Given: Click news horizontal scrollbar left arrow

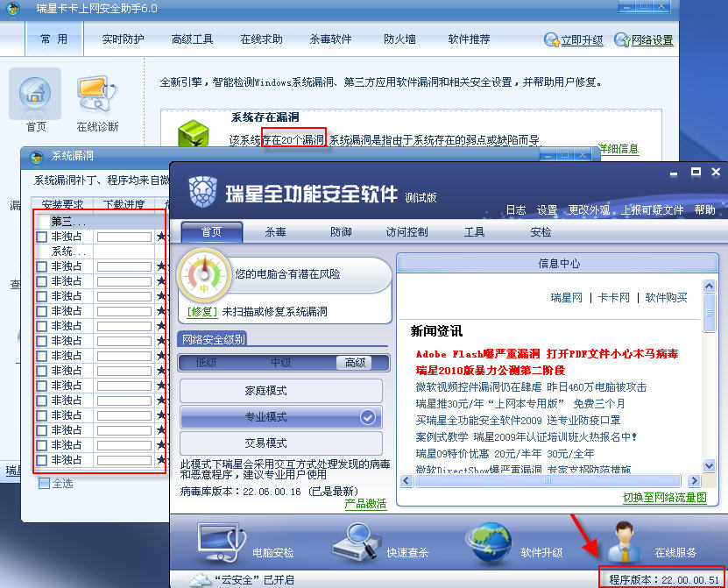Looking at the screenshot, I should 406,480.
